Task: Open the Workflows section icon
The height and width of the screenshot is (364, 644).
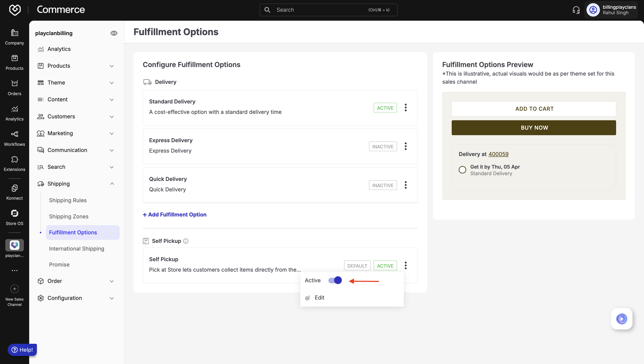Action: (x=14, y=134)
